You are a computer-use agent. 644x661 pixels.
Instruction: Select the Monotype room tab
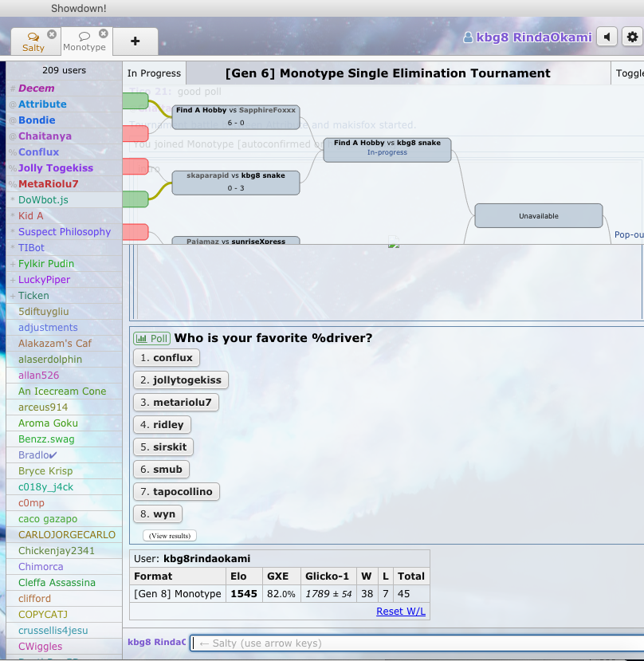(x=84, y=42)
